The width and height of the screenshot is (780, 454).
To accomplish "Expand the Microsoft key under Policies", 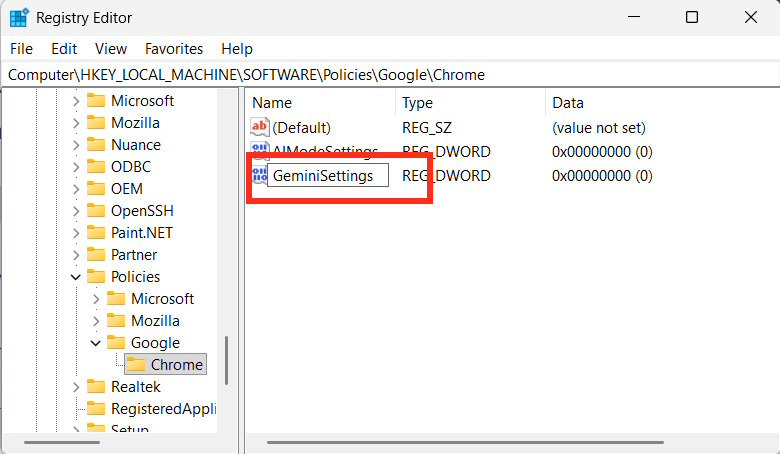I will 96,299.
